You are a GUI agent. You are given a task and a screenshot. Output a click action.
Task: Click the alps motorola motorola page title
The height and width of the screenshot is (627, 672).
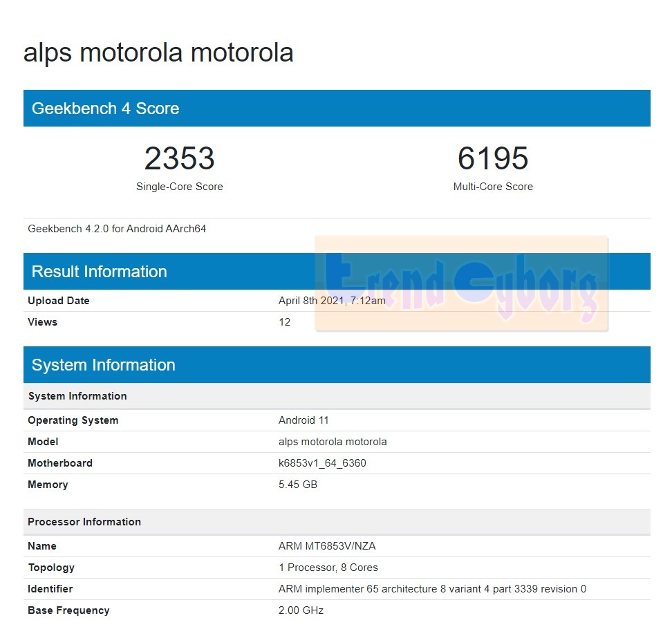click(159, 53)
